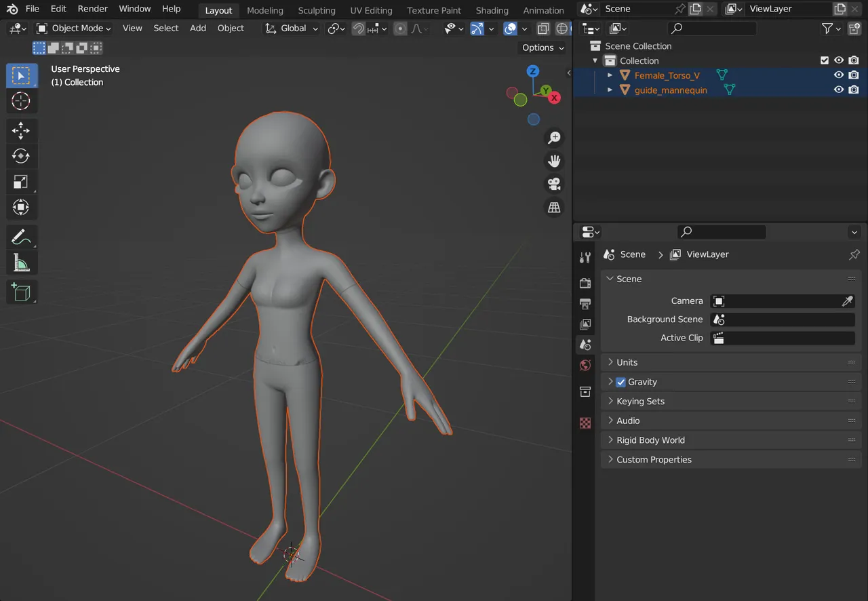Select the Scale tool

21,181
